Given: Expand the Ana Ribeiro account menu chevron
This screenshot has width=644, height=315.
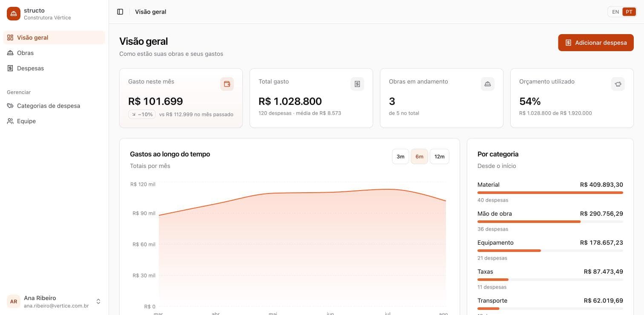Looking at the screenshot, I should pos(98,301).
